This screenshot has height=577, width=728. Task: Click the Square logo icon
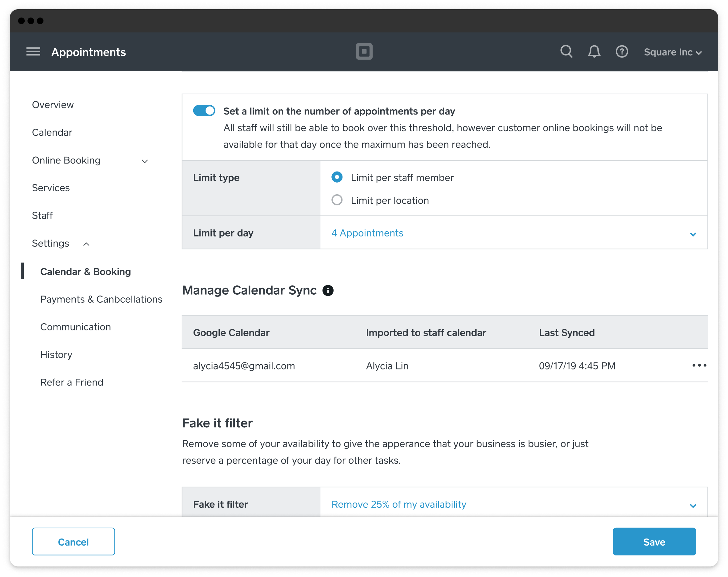click(x=364, y=51)
